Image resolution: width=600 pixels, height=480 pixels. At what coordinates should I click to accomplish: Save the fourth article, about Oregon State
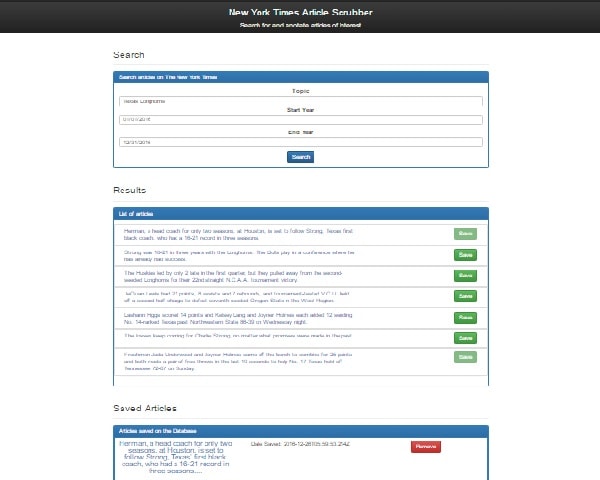[465, 296]
